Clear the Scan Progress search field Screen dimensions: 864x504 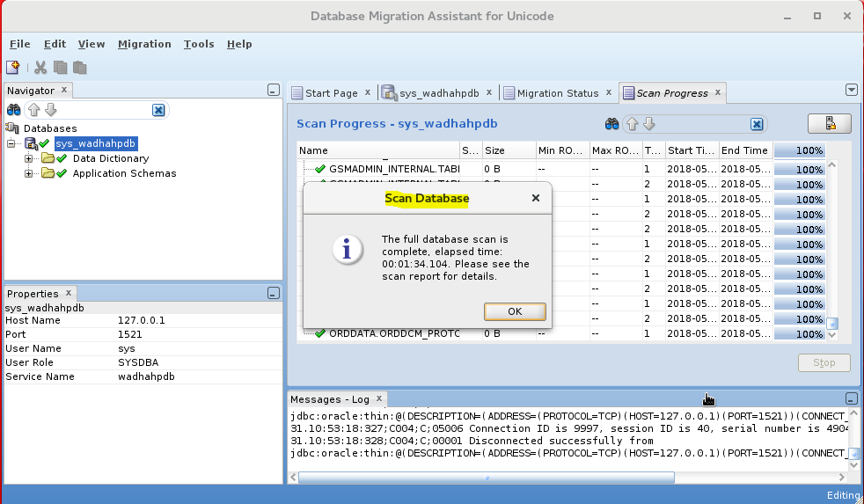(757, 125)
